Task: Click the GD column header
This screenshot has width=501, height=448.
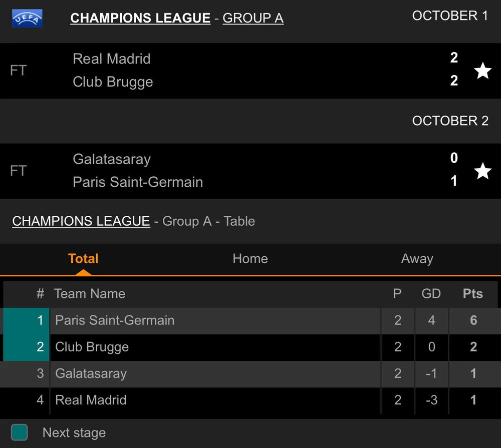Action: [x=431, y=294]
